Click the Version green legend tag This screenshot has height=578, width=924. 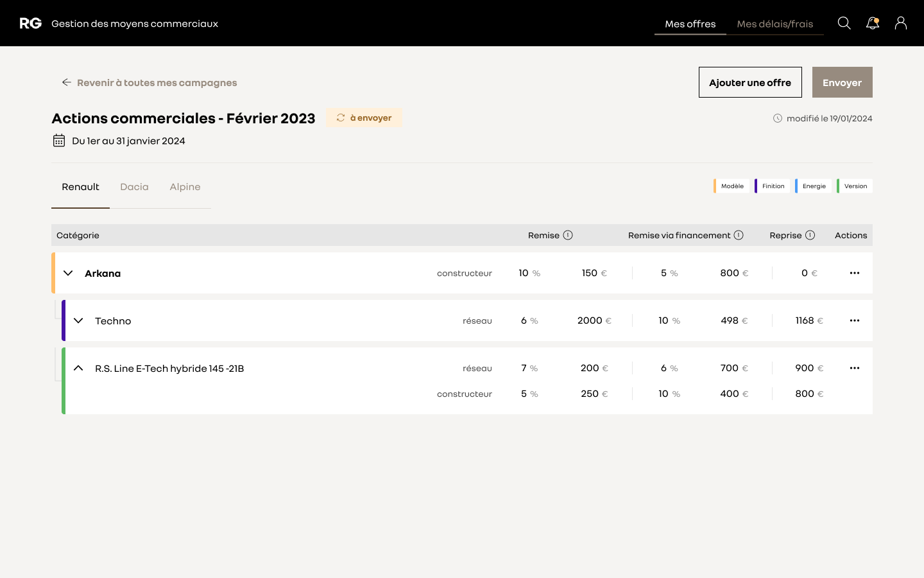[x=855, y=186]
